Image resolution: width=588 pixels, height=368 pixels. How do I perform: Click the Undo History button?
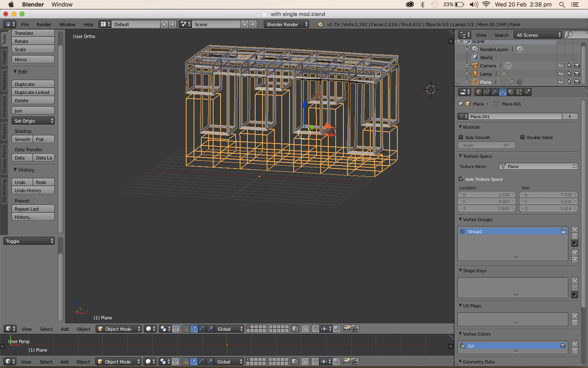(33, 190)
